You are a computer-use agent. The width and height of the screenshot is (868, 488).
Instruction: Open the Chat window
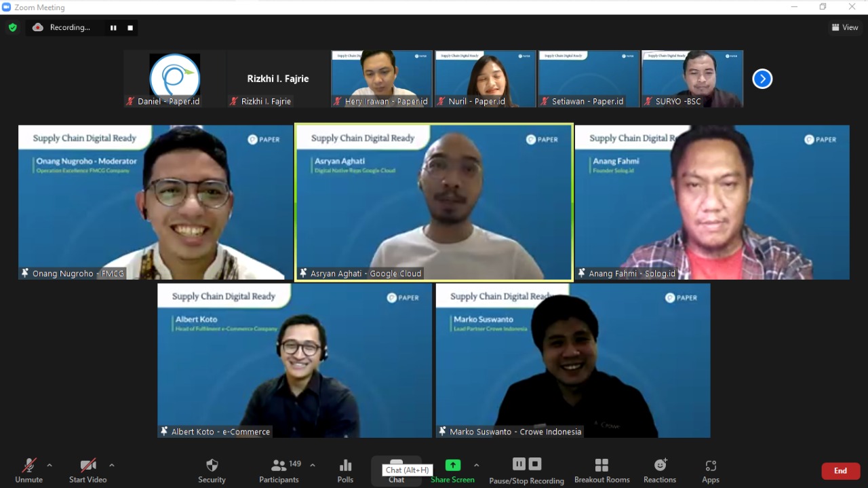(x=396, y=475)
